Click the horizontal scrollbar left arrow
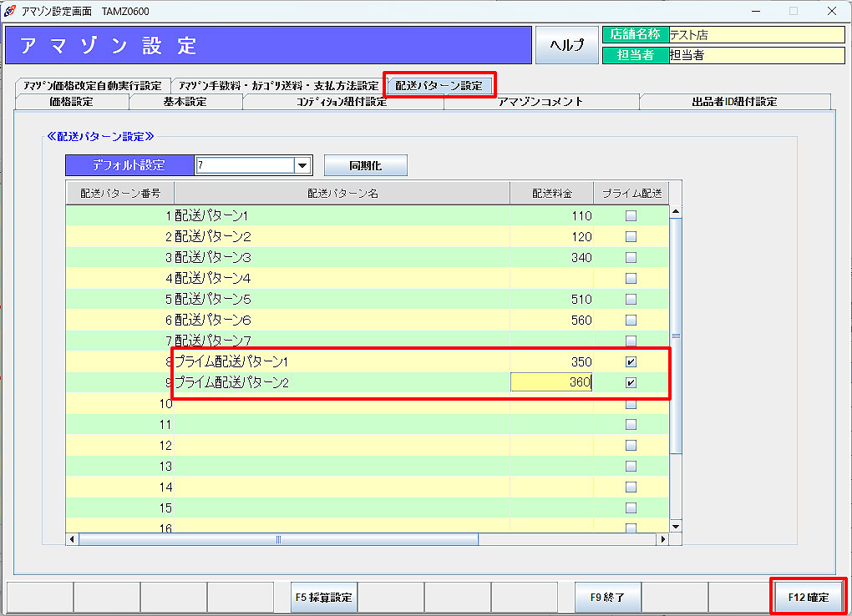 [72, 539]
